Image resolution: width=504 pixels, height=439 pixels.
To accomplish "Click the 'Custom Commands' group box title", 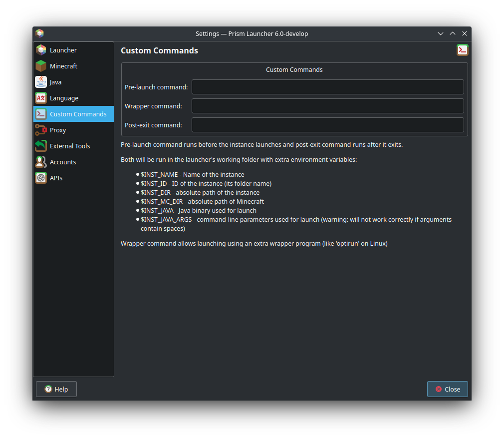I will coord(294,70).
